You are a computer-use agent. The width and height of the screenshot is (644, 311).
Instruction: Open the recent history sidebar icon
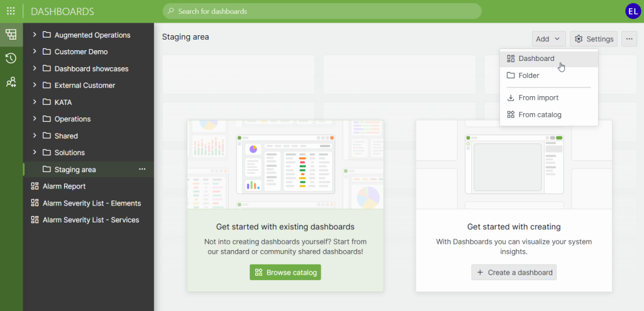11,58
